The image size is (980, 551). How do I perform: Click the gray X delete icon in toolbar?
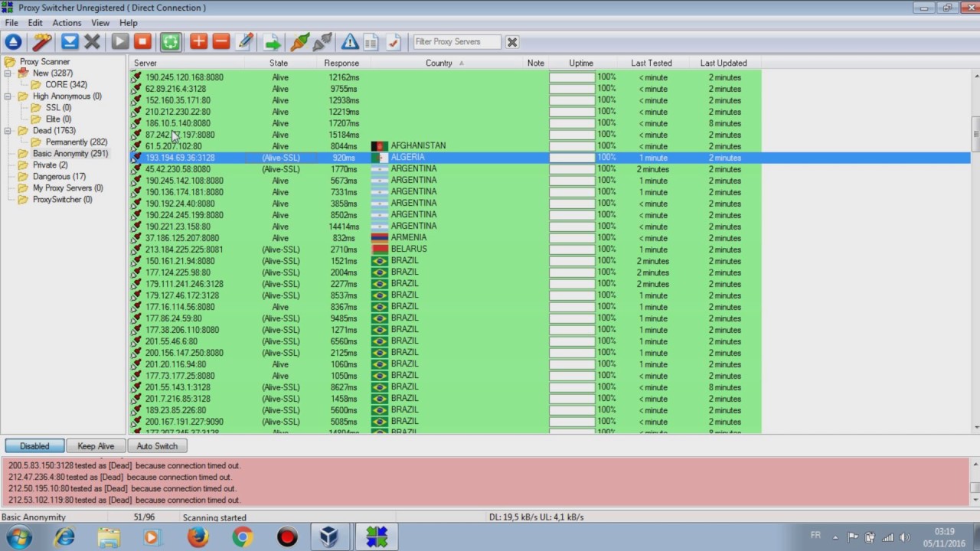93,42
